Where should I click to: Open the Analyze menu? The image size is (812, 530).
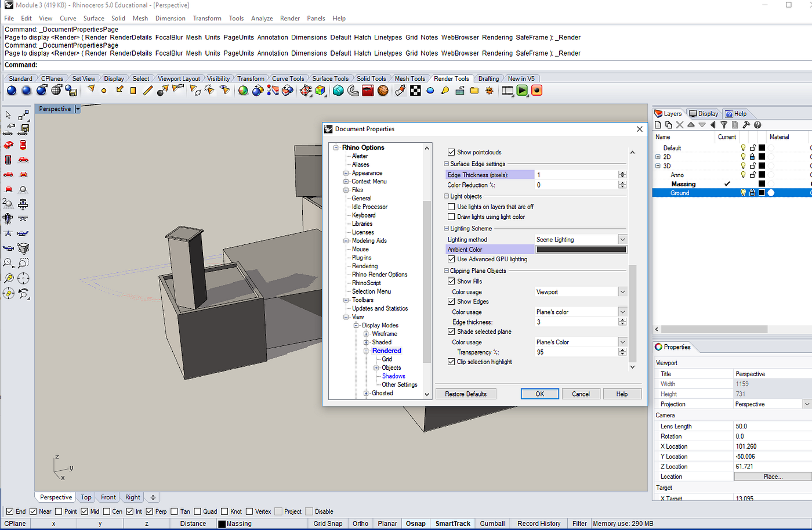tap(262, 18)
